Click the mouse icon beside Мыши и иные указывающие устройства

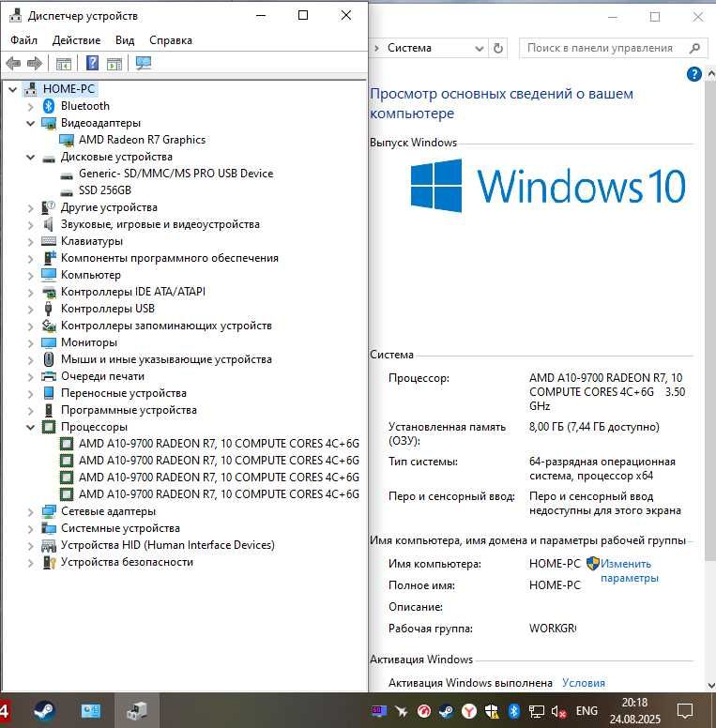click(48, 359)
